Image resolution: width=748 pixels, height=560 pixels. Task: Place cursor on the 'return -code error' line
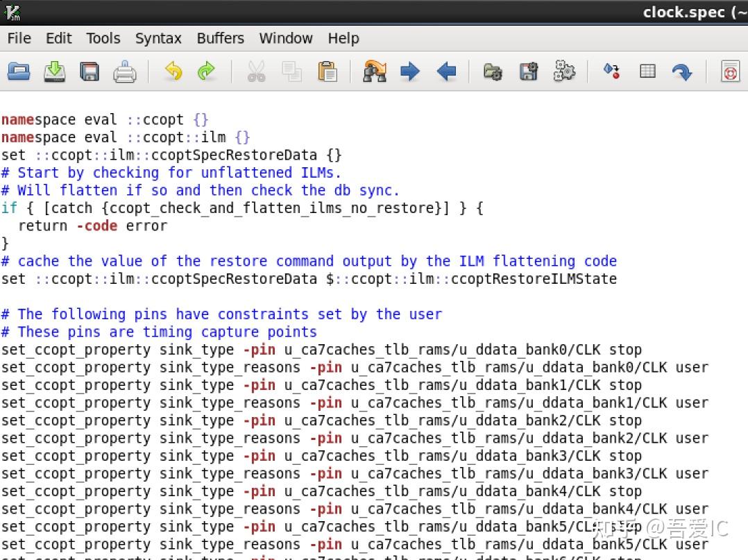[92, 226]
